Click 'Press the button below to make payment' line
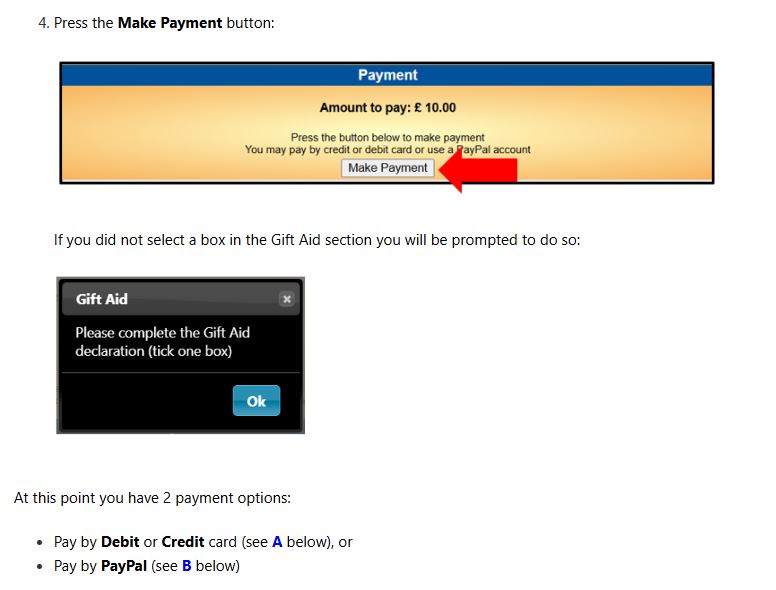 coord(388,137)
